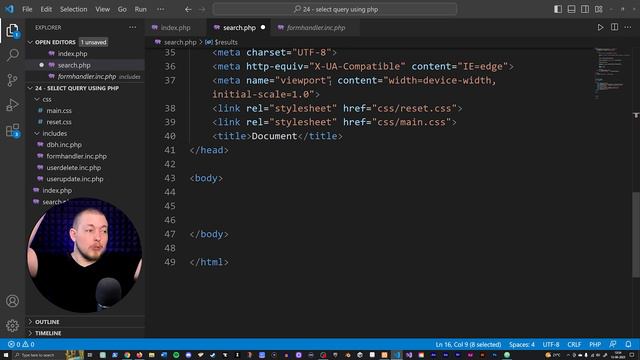Viewport: 640px width, 360px height.
Task: Open the Run menu
Action: click(140, 9)
